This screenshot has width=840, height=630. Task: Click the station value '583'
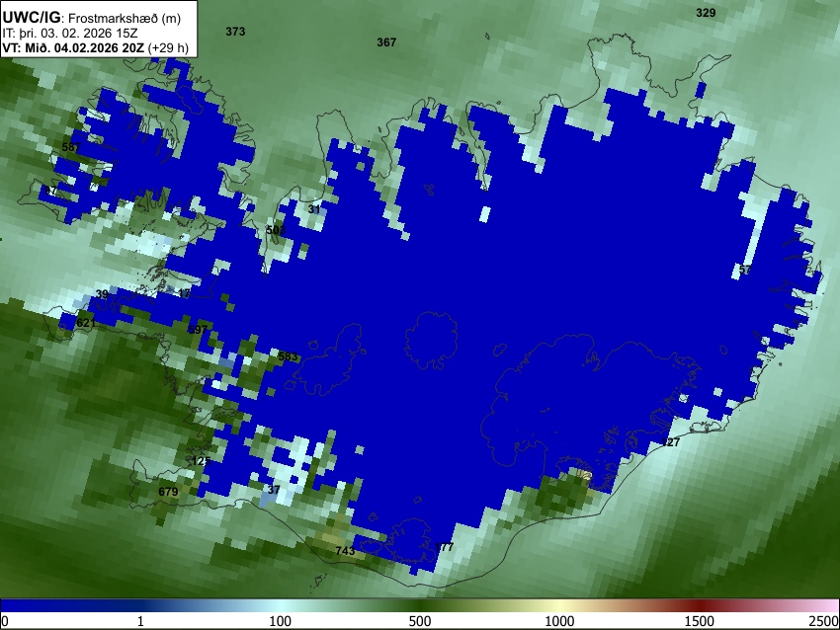(288, 356)
